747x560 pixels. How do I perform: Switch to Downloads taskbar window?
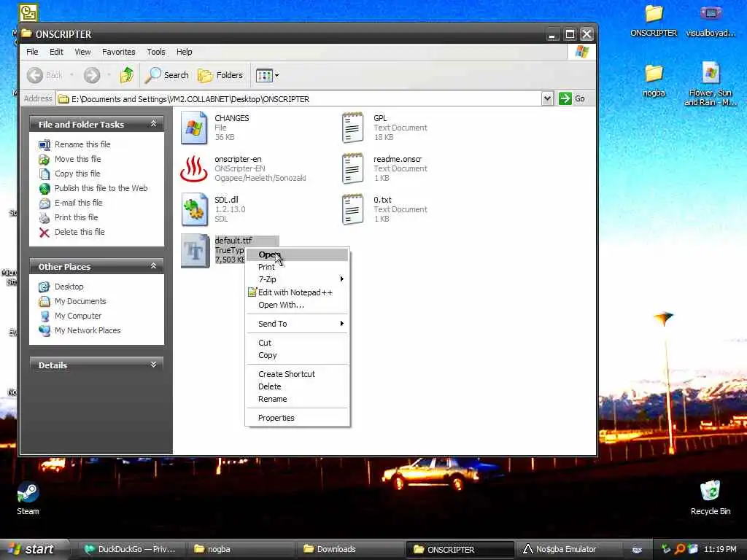point(352,550)
